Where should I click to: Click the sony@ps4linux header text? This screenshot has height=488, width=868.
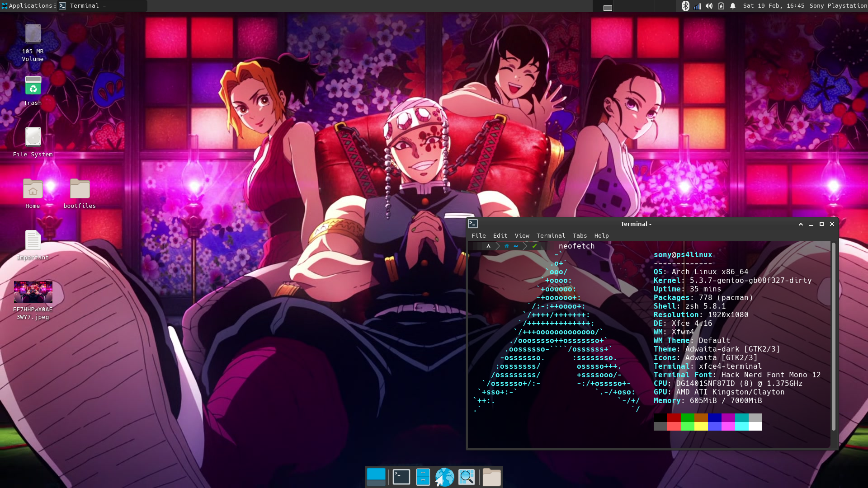683,255
